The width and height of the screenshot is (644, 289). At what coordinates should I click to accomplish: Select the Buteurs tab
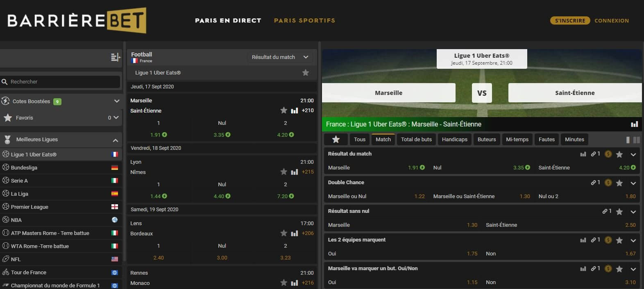tap(487, 139)
